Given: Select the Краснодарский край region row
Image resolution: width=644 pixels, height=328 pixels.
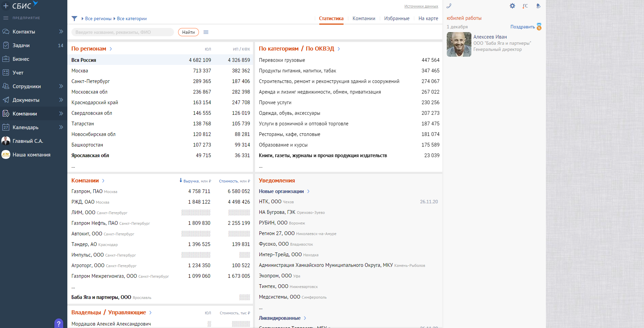Looking at the screenshot, I should (160, 102).
